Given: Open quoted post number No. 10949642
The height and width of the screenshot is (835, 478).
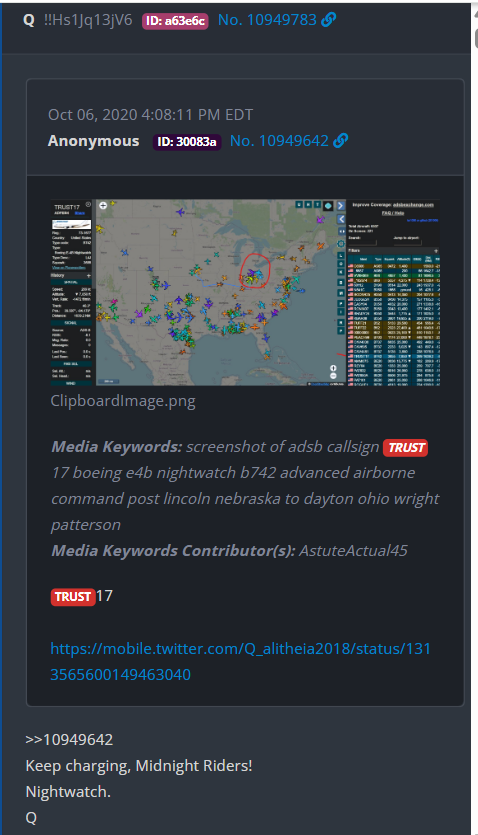Looking at the screenshot, I should pyautogui.click(x=279, y=141).
